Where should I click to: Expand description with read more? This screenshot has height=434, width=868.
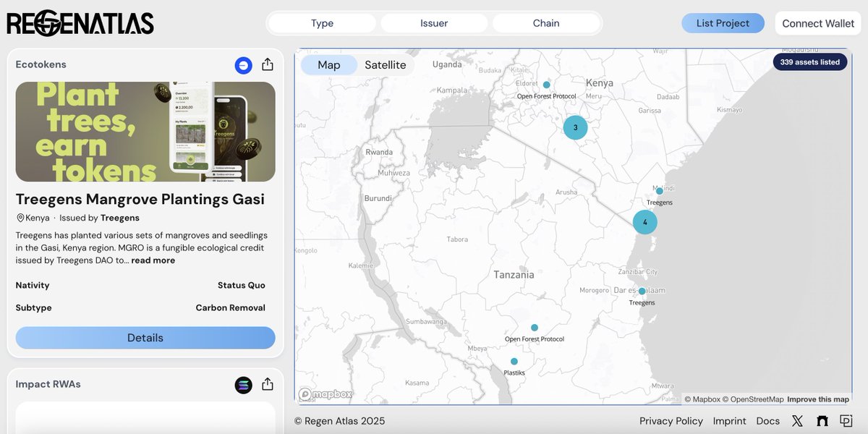tap(153, 260)
